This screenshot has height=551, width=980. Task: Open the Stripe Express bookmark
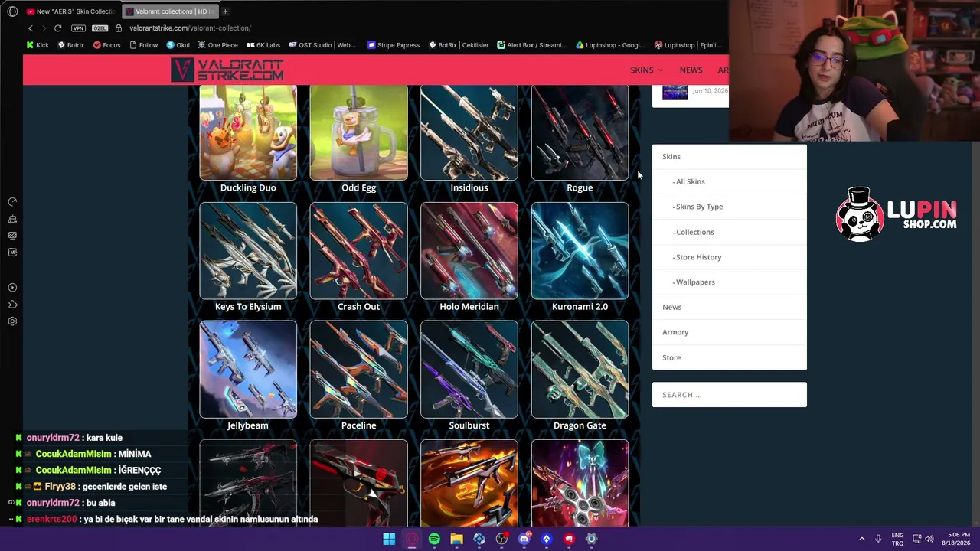click(394, 45)
